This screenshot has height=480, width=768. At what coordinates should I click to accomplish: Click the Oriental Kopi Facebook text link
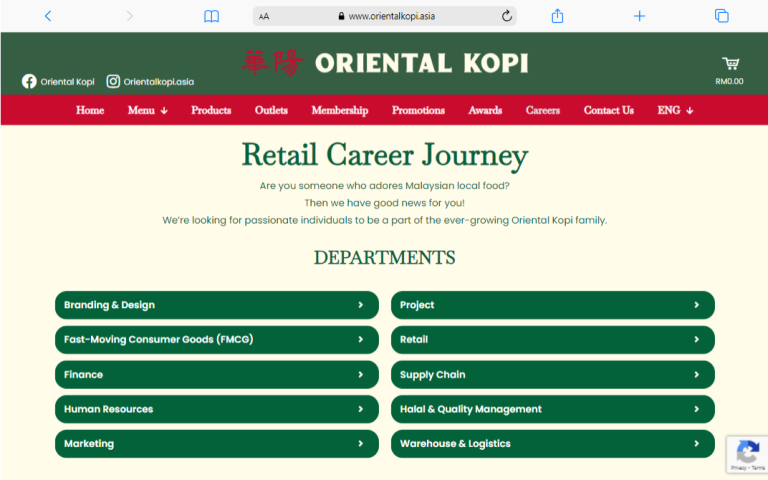point(68,82)
